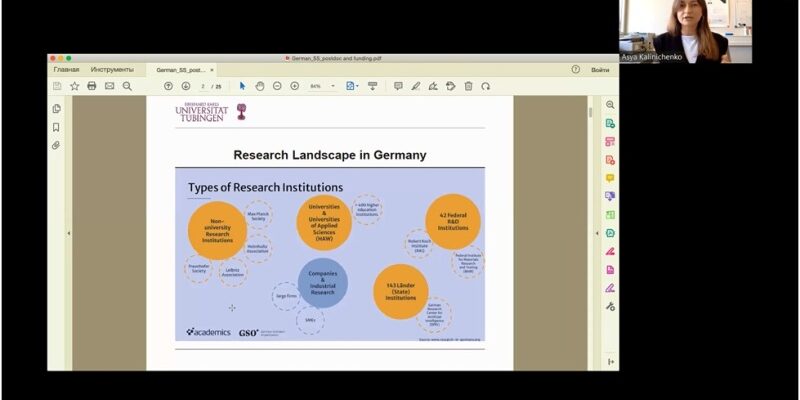The height and width of the screenshot is (400, 800).
Task: Expand the left navigation pane with the arrow
Action: (x=69, y=233)
